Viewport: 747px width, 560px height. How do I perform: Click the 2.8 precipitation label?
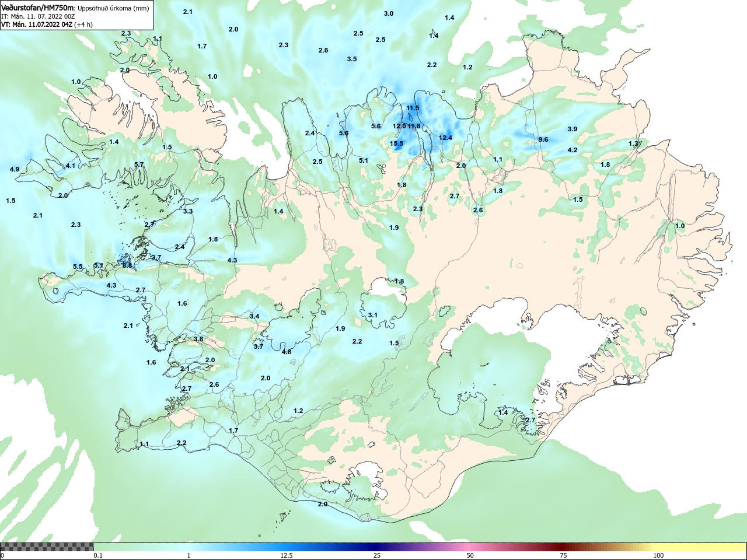point(323,50)
